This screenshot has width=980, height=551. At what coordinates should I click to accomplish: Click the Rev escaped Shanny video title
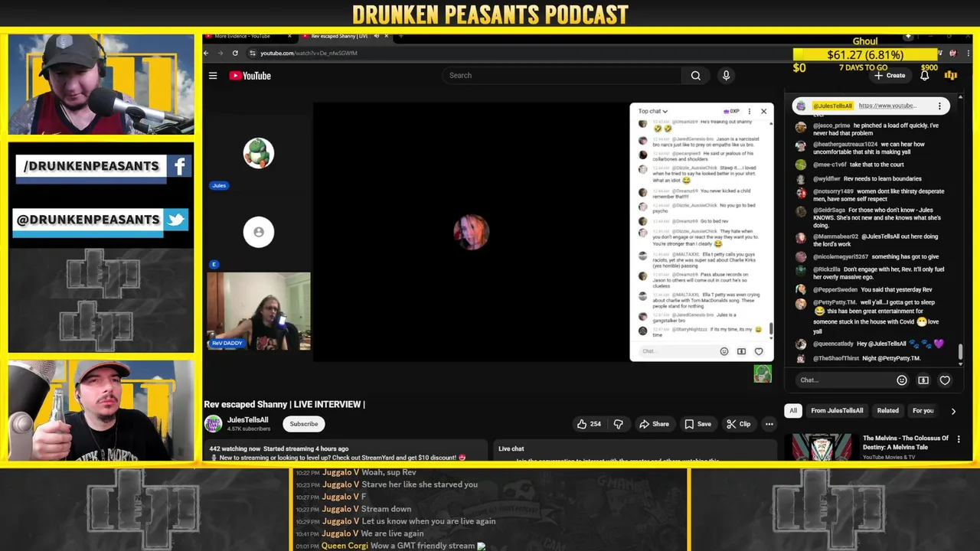(x=284, y=404)
